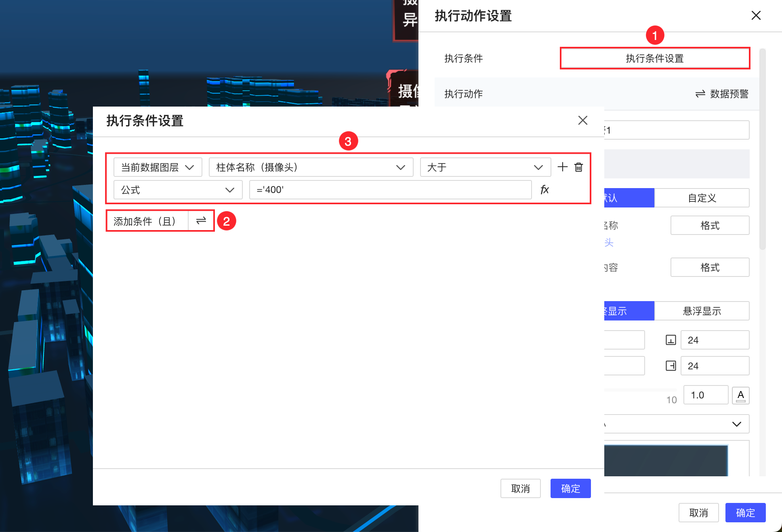
Task: Open the 公式 value type dropdown
Action: click(178, 190)
